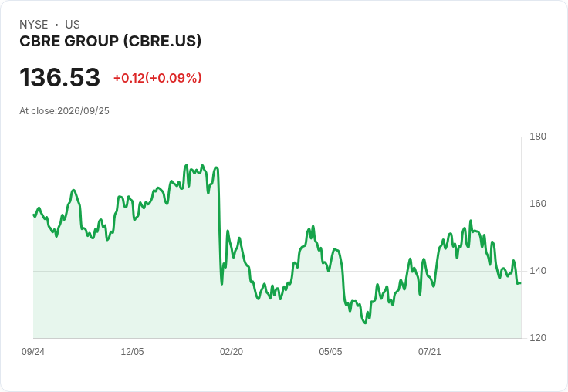Click the 12/05 date axis label

click(x=132, y=352)
